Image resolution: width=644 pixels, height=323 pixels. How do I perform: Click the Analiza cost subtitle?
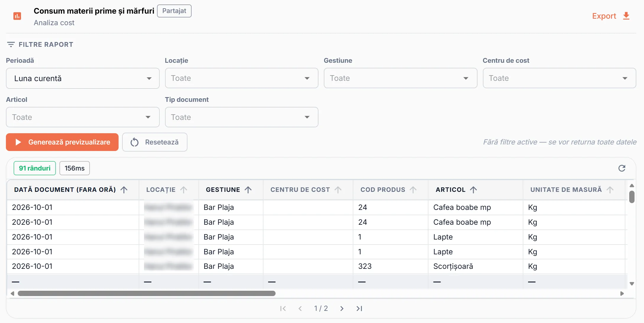pyautogui.click(x=54, y=23)
